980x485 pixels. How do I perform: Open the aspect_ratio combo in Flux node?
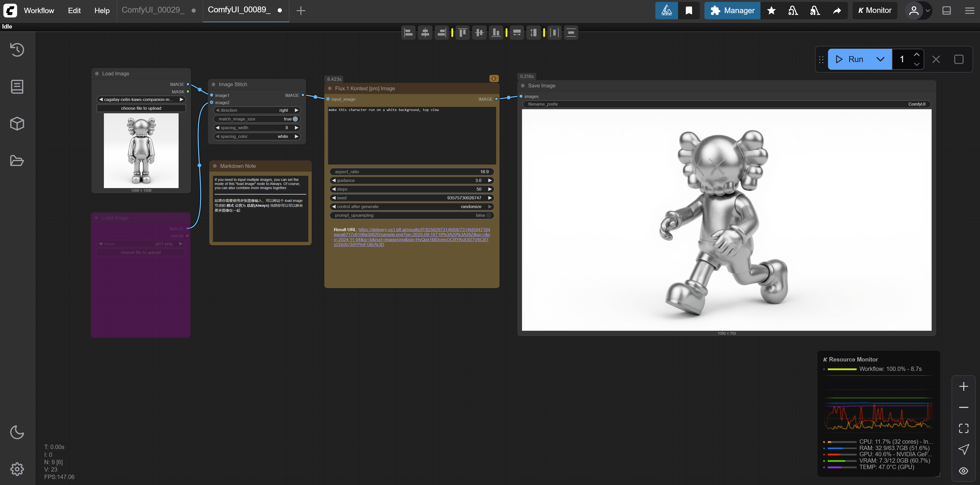pyautogui.click(x=412, y=172)
